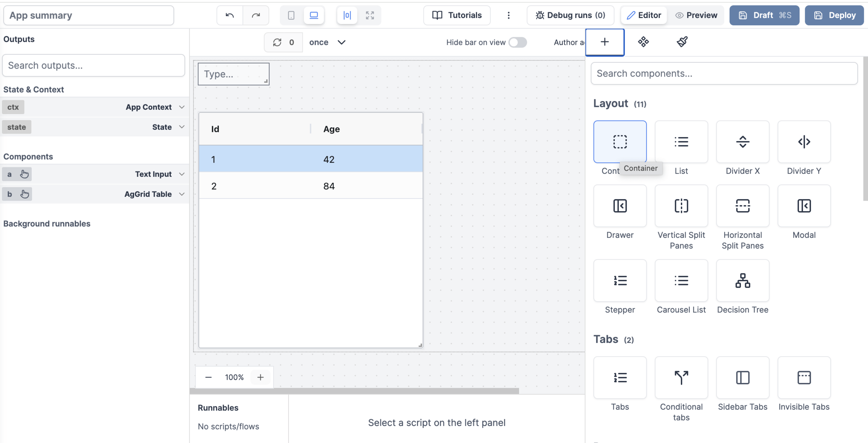Click the fullscreen expand icon

(x=370, y=15)
